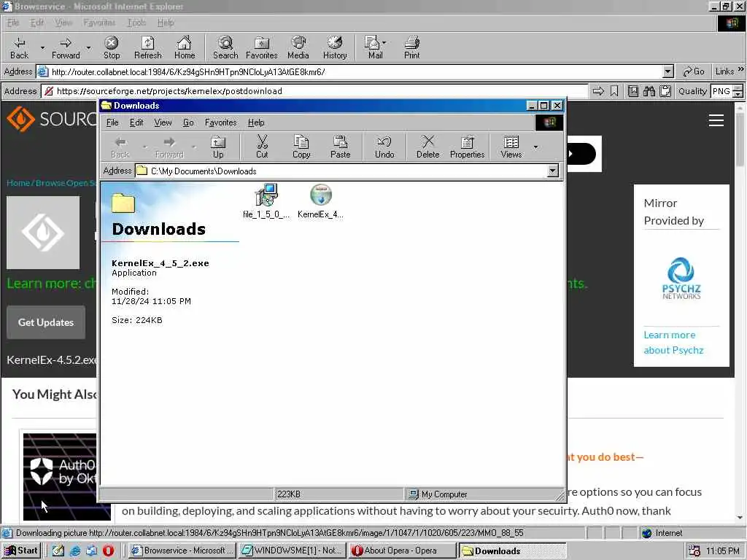Open the Start menu

coord(21,551)
